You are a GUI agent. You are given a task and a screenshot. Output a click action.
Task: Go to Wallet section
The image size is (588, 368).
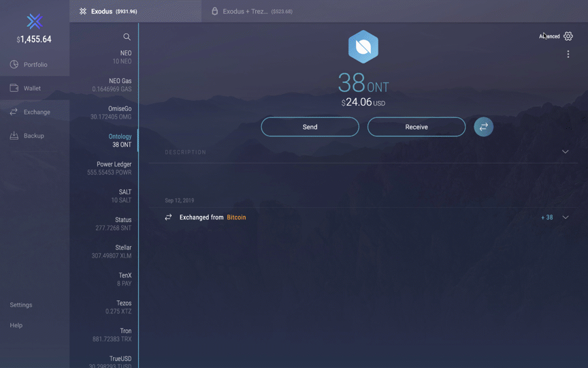click(x=35, y=88)
